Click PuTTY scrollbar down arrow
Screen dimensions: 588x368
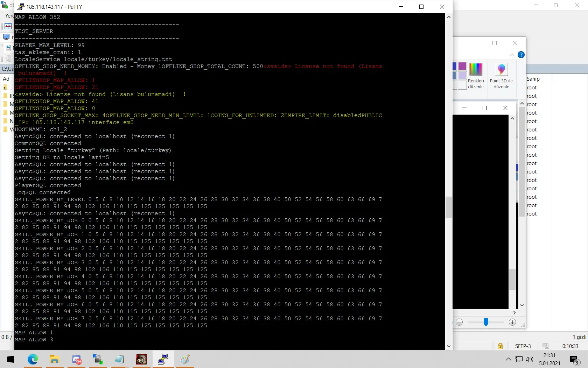coord(449,346)
